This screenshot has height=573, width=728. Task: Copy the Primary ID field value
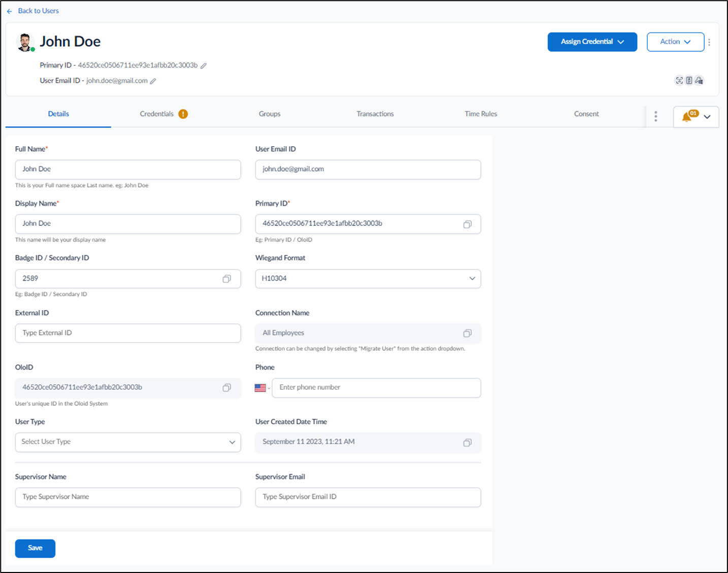[x=467, y=224]
